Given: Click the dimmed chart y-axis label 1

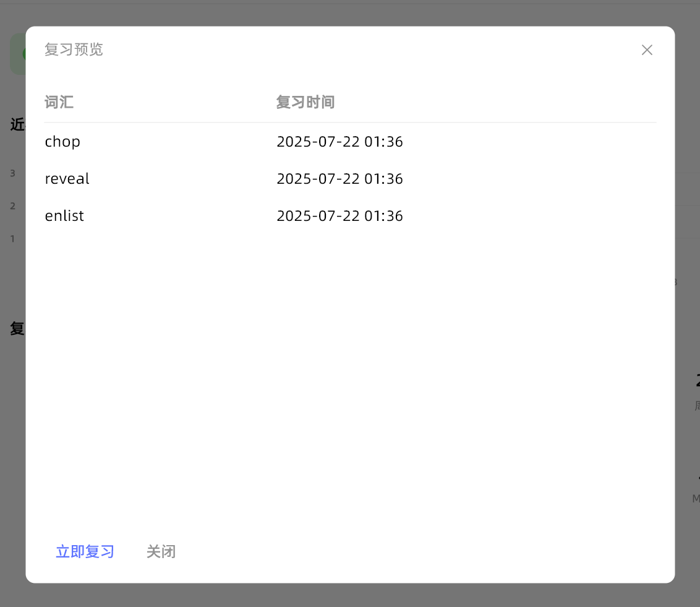Looking at the screenshot, I should [12, 239].
